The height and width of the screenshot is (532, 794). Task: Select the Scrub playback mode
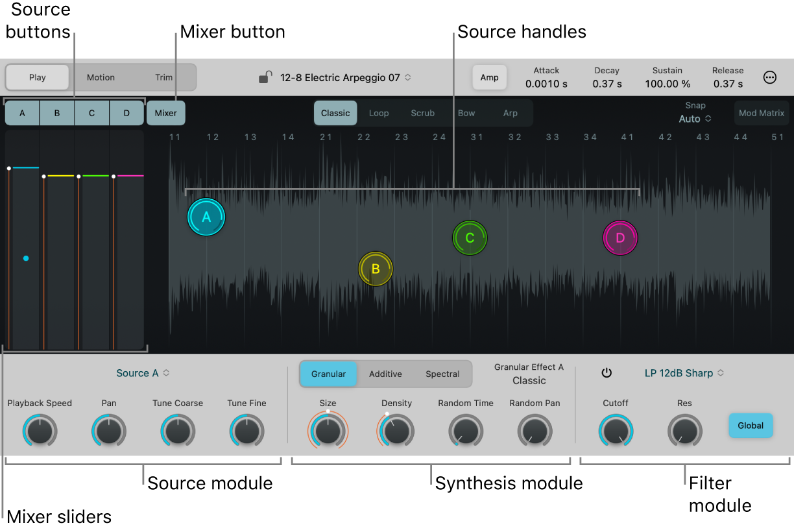(x=423, y=113)
